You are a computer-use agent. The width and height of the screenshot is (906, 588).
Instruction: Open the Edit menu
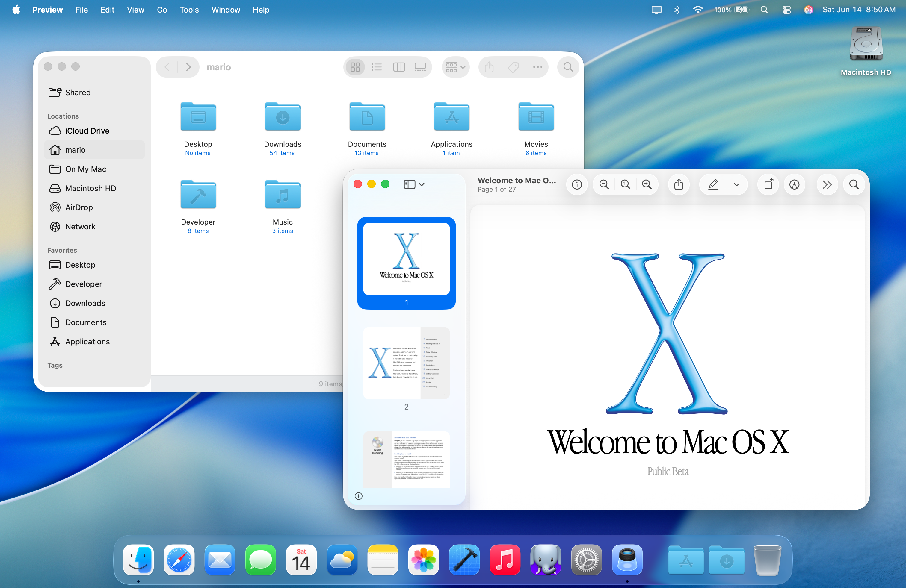[x=107, y=10]
